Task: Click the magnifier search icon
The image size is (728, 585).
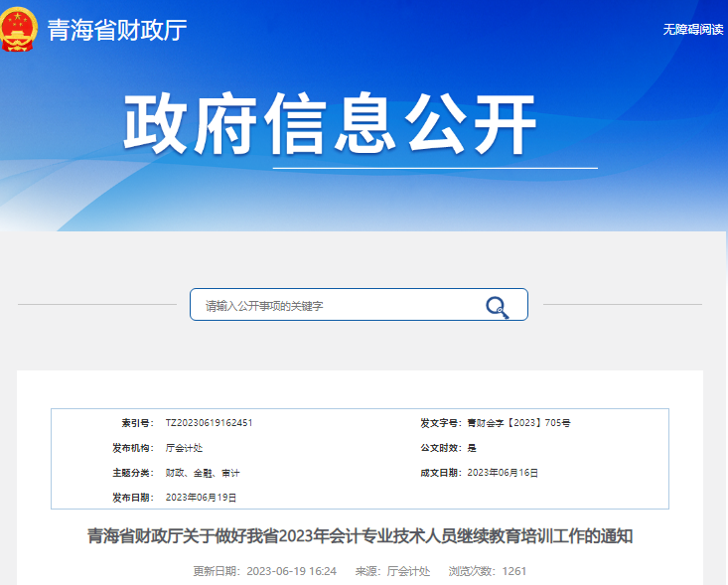Action: coord(497,307)
